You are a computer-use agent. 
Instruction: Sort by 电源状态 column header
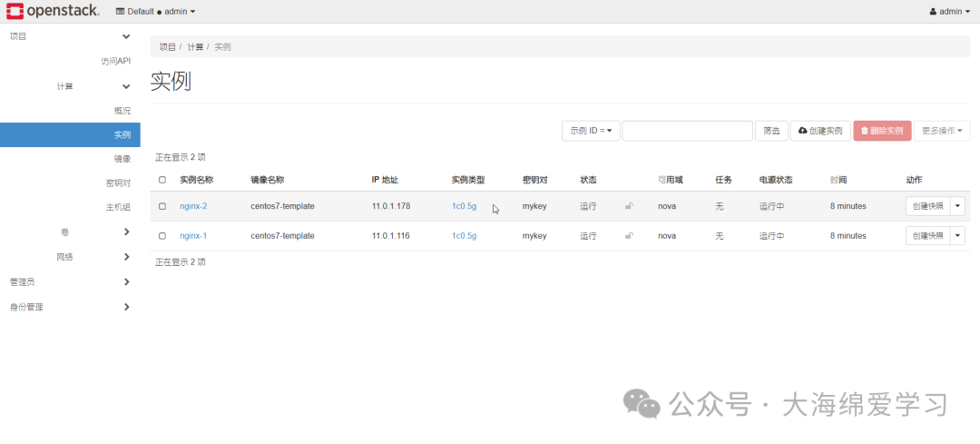point(776,180)
